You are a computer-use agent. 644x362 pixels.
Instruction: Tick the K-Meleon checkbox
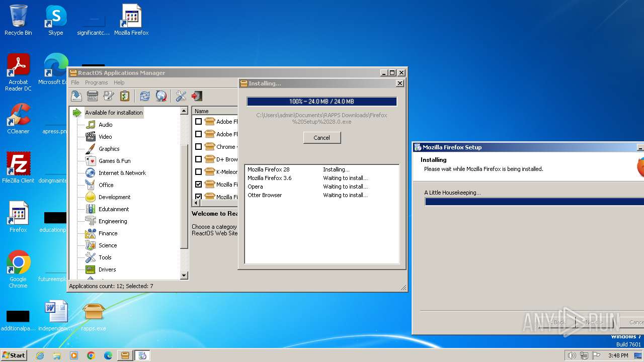(x=198, y=172)
